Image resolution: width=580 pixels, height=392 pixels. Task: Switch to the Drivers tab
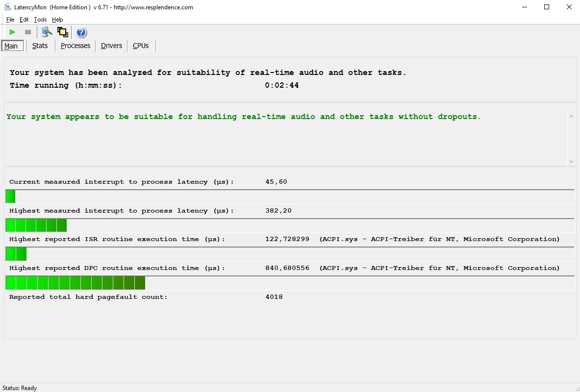tap(111, 46)
